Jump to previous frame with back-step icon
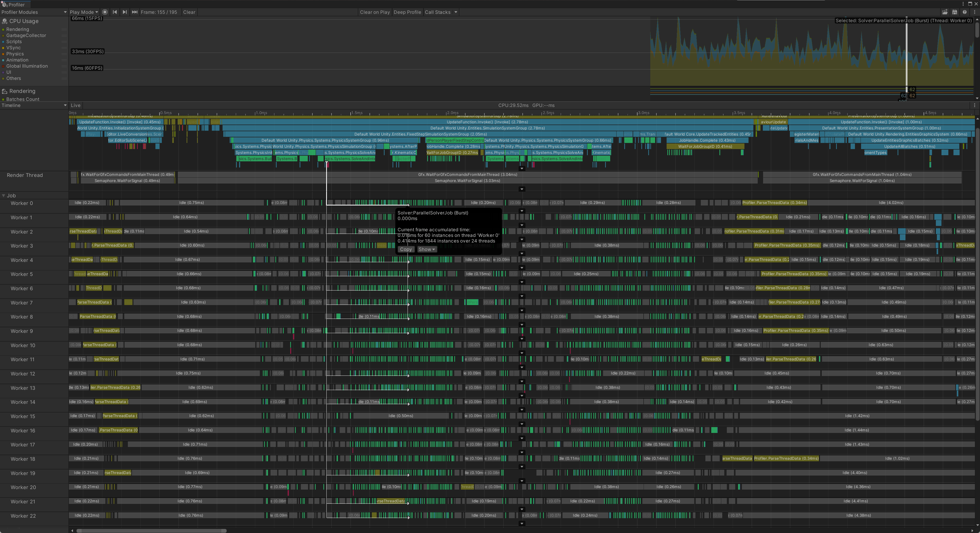Viewport: 980px width, 533px height. coord(115,12)
